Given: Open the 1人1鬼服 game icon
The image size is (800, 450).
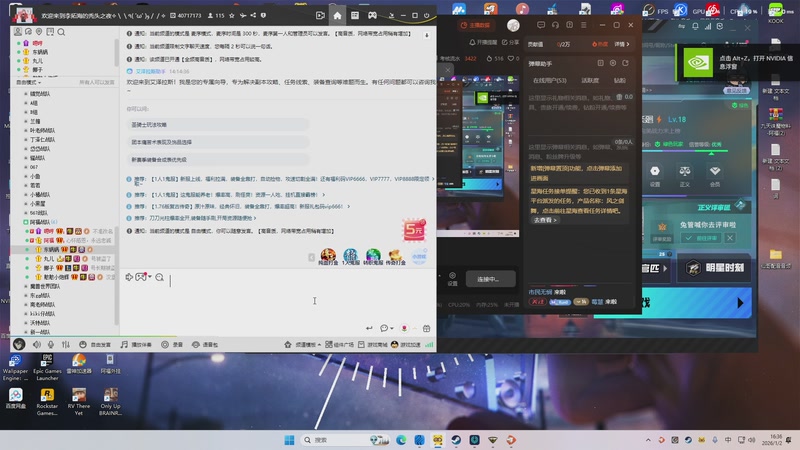Looking at the screenshot, I should click(x=351, y=257).
